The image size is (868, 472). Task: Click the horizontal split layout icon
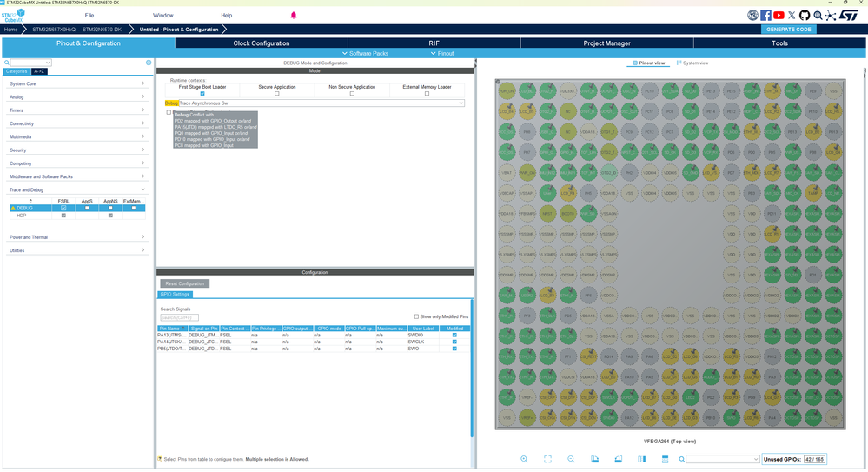(665, 459)
